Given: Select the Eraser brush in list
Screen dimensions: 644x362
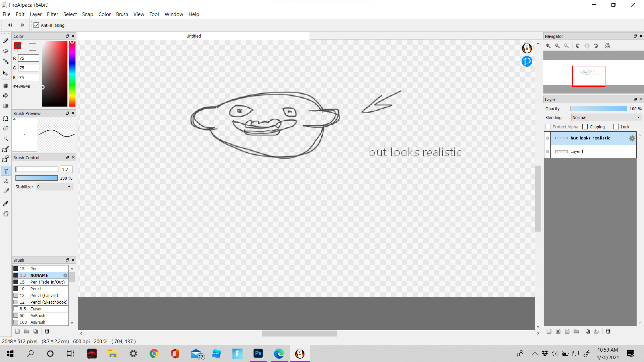Looking at the screenshot, I should [x=36, y=309].
